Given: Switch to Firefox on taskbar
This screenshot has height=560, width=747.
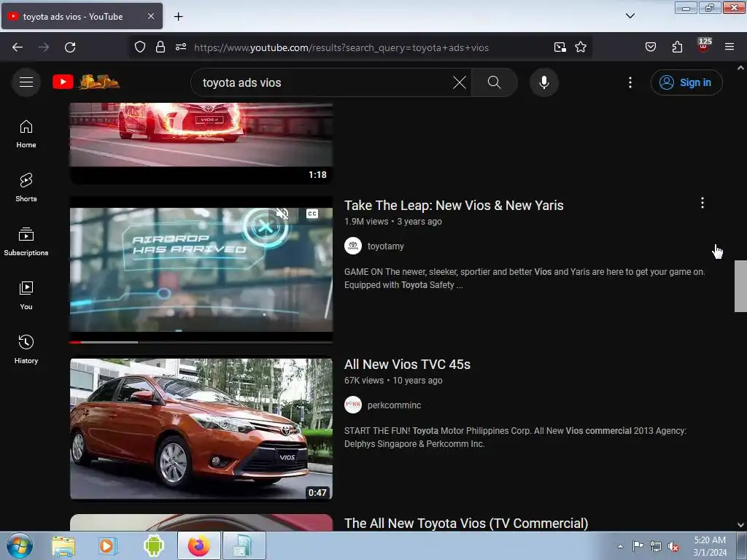Looking at the screenshot, I should 198,545.
